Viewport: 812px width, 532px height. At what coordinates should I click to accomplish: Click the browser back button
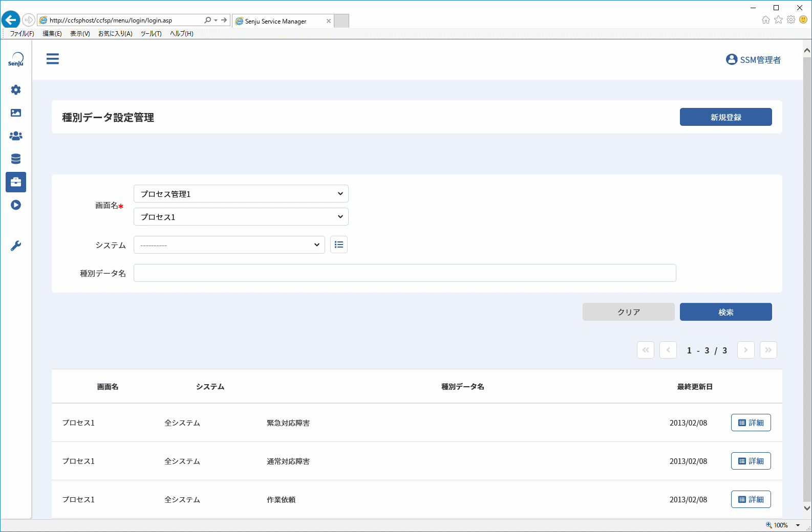pos(11,20)
